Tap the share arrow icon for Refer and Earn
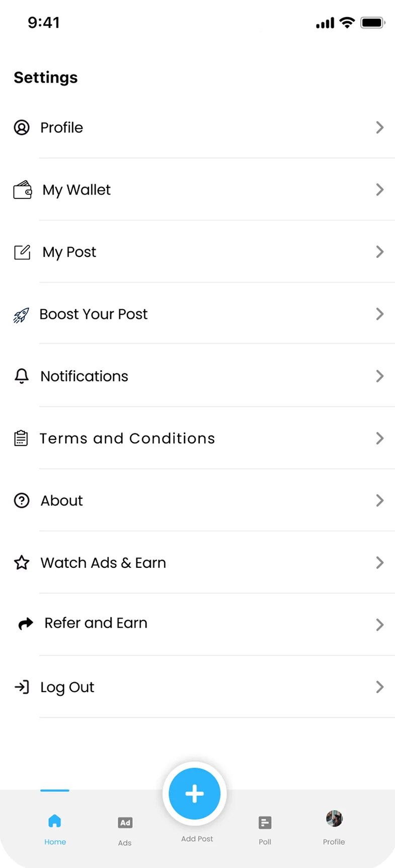The image size is (395, 868). (x=26, y=624)
